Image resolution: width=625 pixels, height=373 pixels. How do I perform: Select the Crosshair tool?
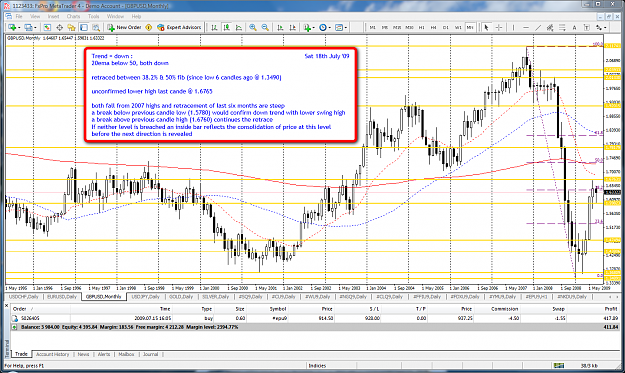coord(498,27)
